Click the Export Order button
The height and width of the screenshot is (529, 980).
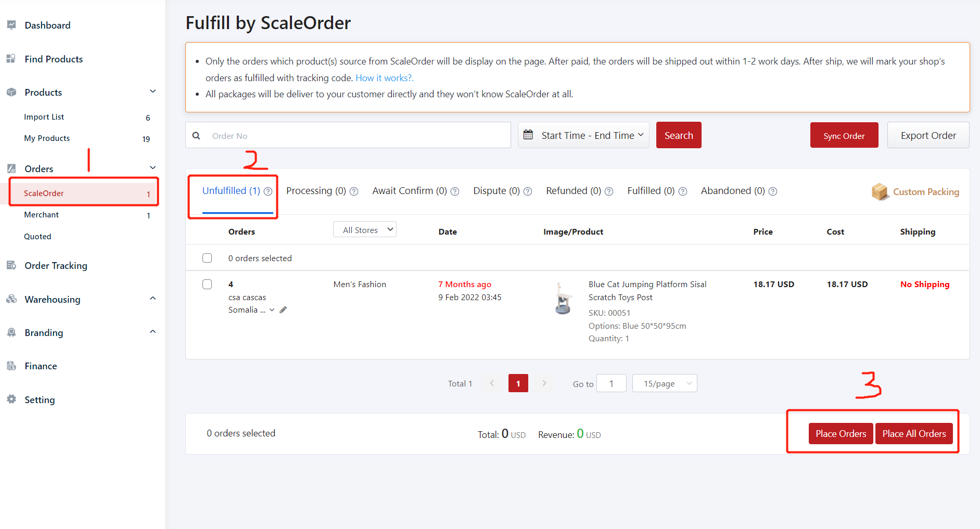tap(928, 135)
